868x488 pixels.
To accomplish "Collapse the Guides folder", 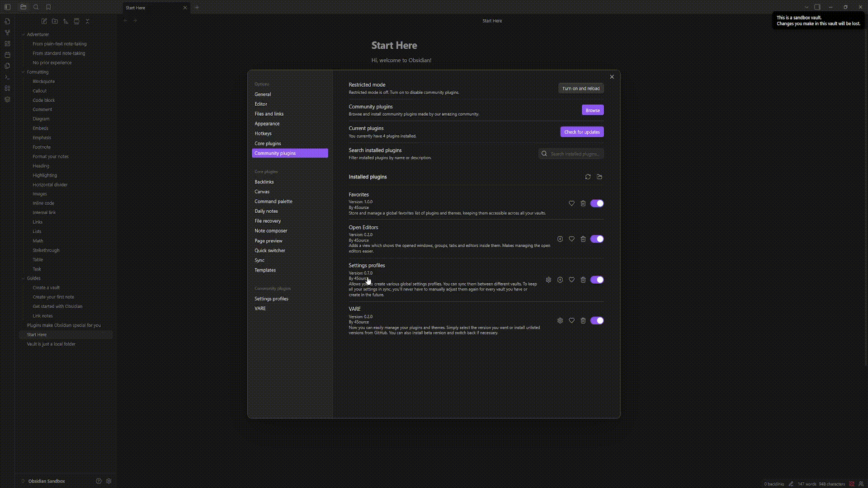I will [24, 278].
